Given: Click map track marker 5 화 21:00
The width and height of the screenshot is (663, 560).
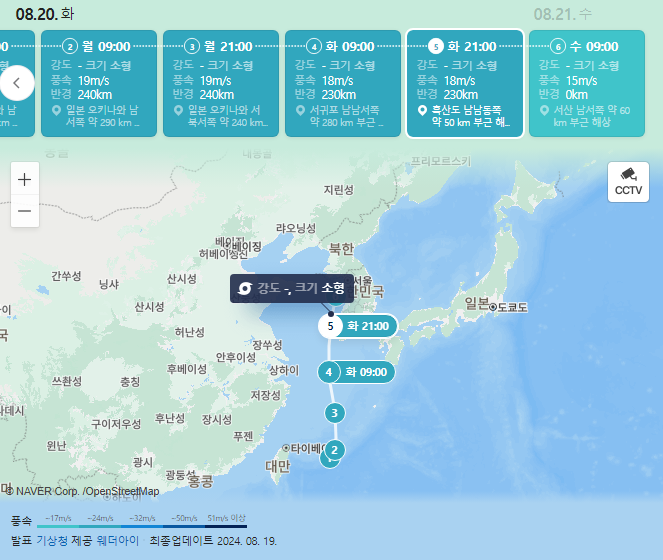Looking at the screenshot, I should click(358, 326).
